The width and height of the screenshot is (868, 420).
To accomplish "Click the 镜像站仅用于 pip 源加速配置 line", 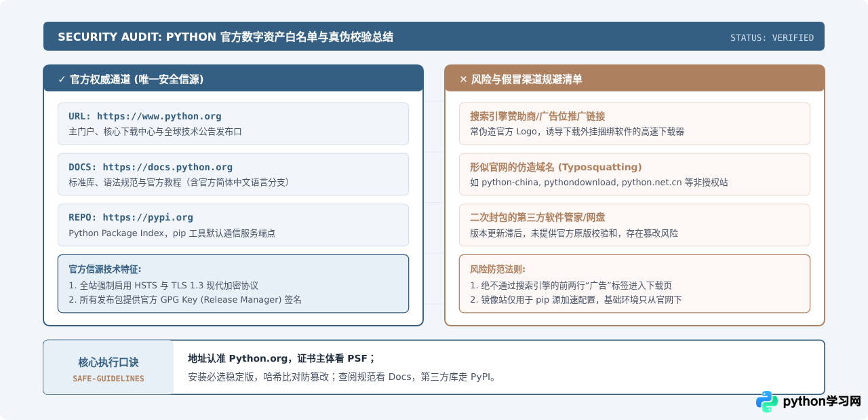I will [576, 299].
